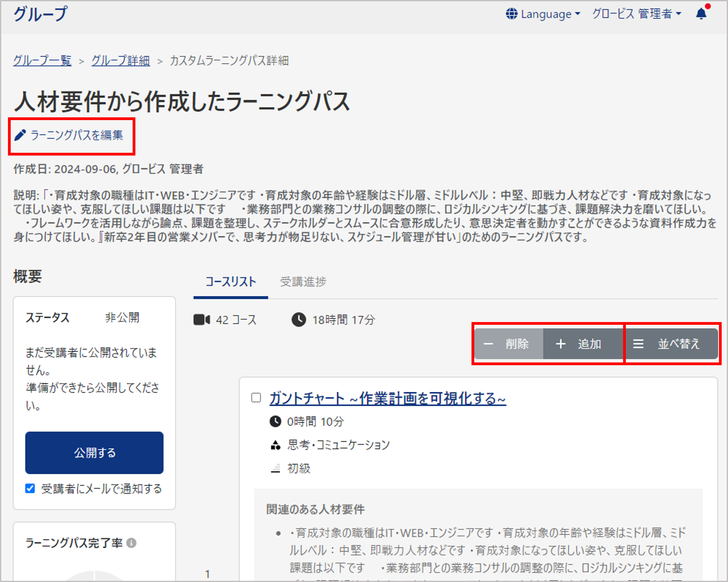Switch to the 受講進捗 tab
728x582 pixels.
pos(303,282)
